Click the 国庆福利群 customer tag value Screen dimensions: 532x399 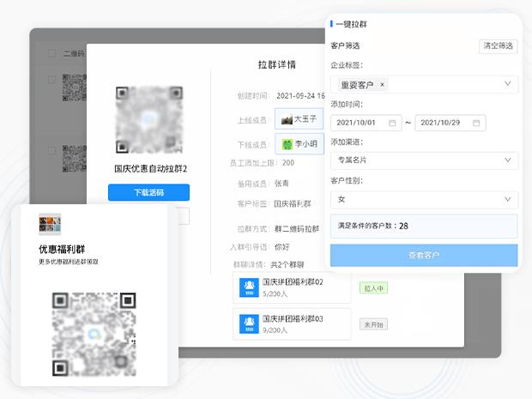[x=293, y=203]
